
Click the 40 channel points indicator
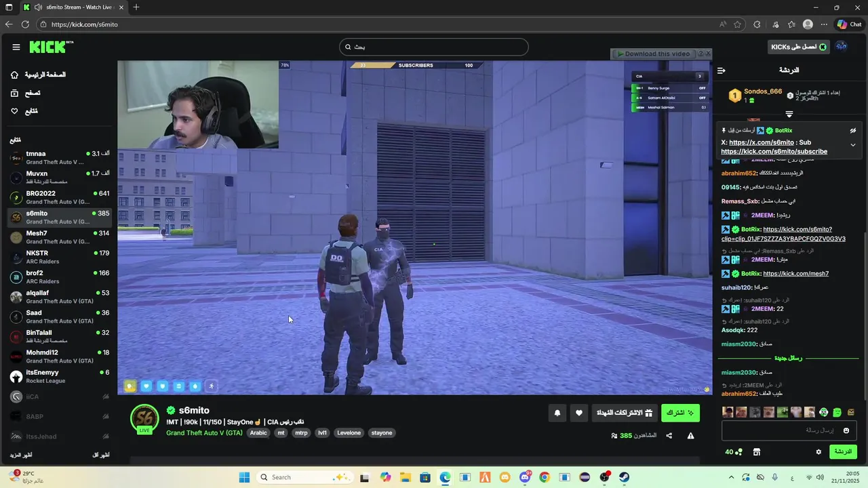pyautogui.click(x=734, y=452)
